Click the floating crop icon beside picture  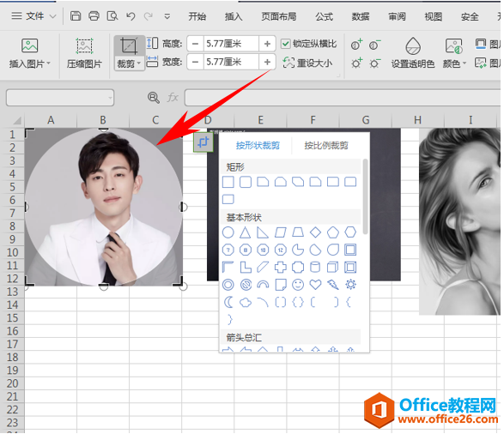click(x=203, y=142)
